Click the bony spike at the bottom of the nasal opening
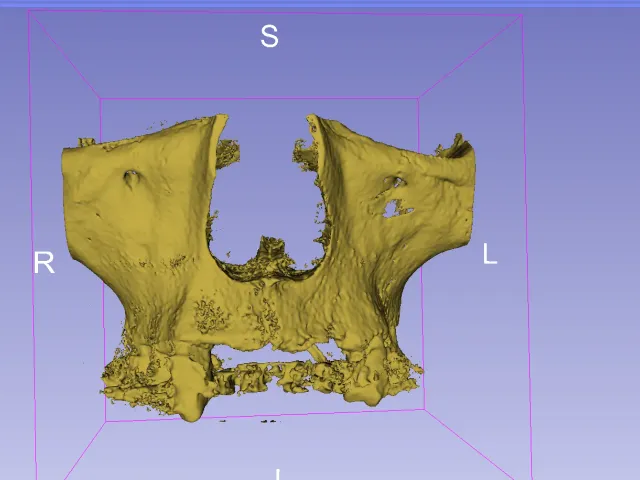Image resolution: width=640 pixels, height=480 pixels. pos(271,250)
